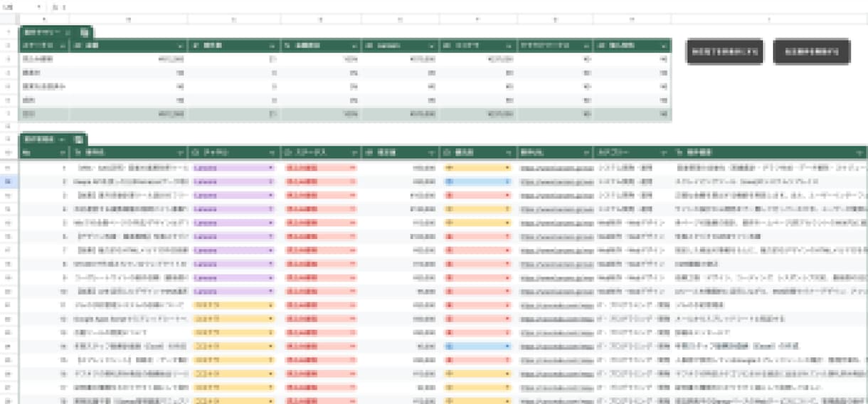Click the dark button farthest from summary table
The height and width of the screenshot is (404, 868).
(x=811, y=52)
